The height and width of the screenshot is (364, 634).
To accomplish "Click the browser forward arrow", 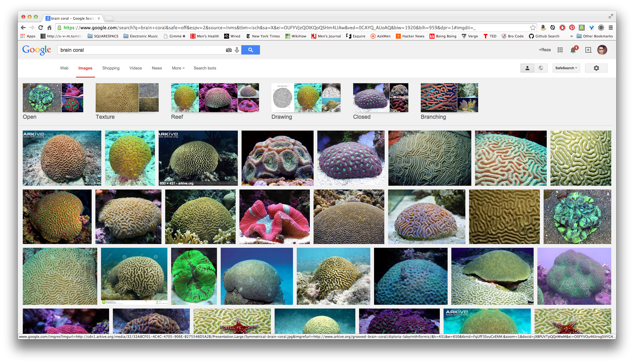I will click(32, 28).
